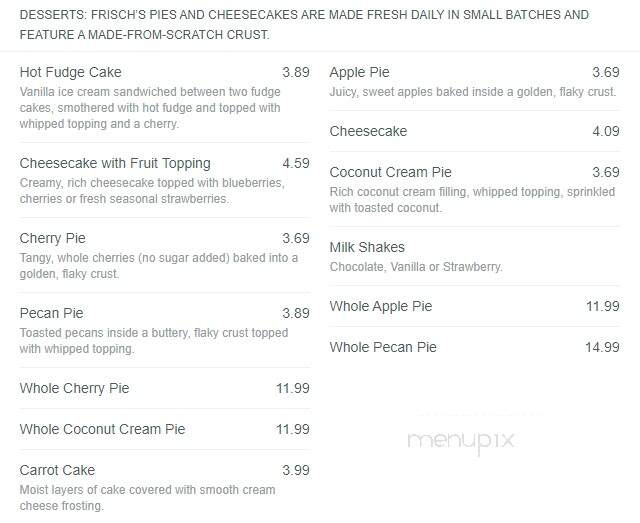
Task: Click the 4.59 price of Cheesecake with Fruit Topping
Action: pos(296,163)
